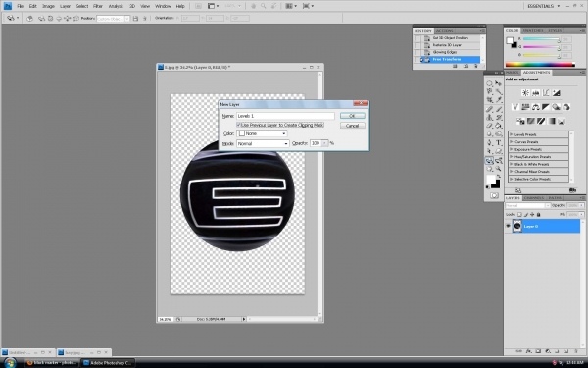Image resolution: width=588 pixels, height=368 pixels.
Task: Open the Essentials workspace dropdown
Action: pos(543,6)
